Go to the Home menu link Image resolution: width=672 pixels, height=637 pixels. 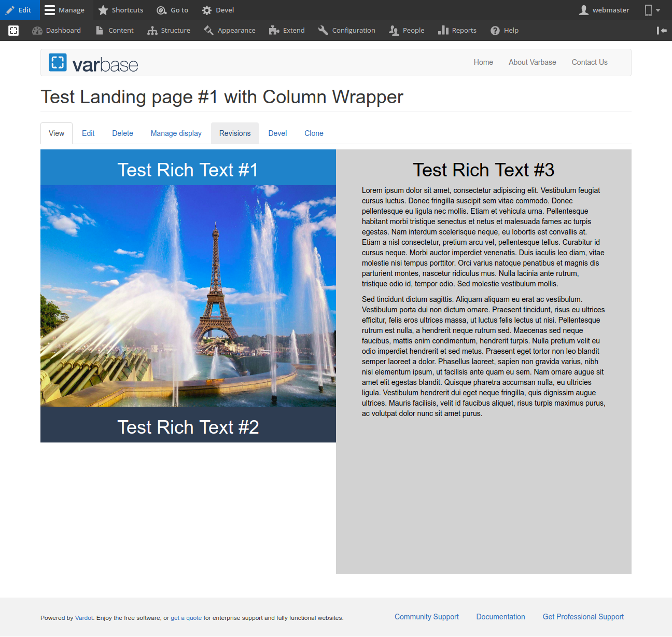[483, 62]
